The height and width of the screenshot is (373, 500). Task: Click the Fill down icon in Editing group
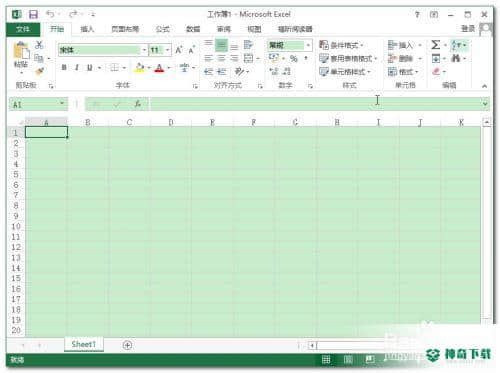(436, 59)
